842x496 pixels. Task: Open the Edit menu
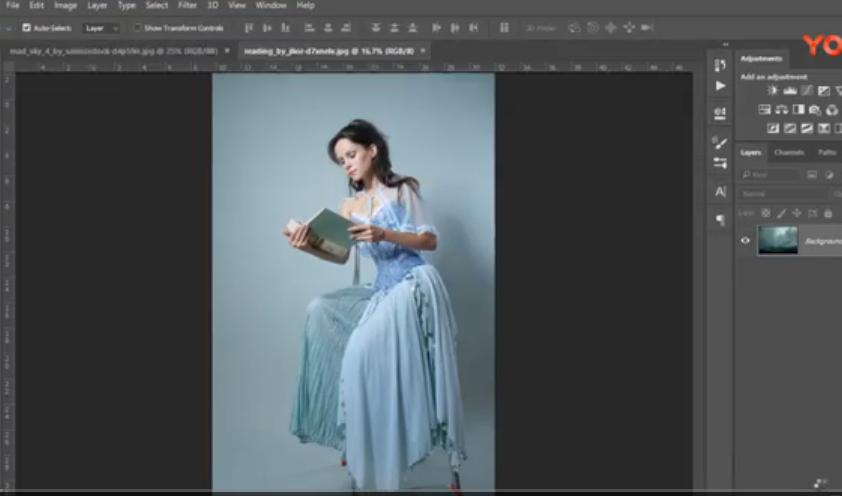coord(37,5)
